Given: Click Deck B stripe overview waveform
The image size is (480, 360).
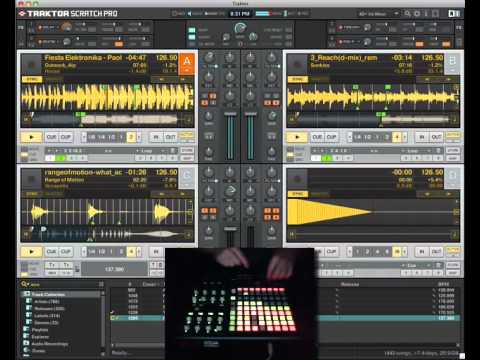Looking at the screenshot, I should [x=373, y=119].
